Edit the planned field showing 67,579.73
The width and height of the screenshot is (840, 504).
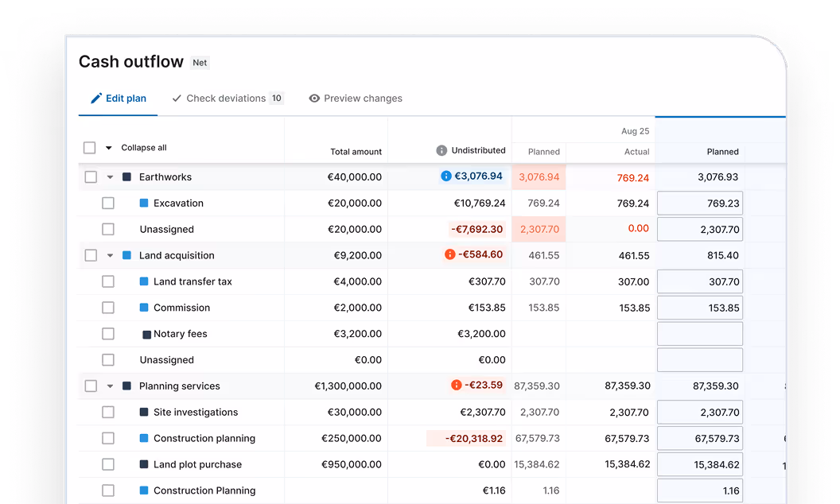[x=700, y=438]
